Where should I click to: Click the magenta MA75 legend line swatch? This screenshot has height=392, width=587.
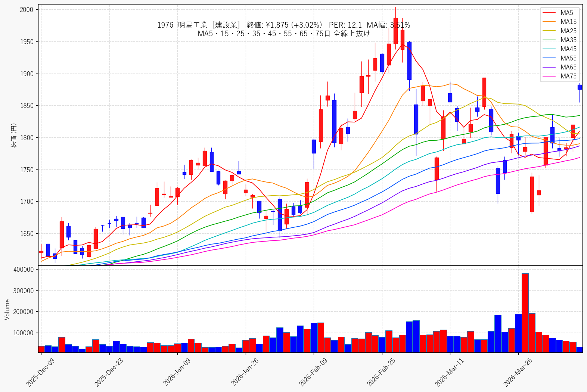click(549, 77)
